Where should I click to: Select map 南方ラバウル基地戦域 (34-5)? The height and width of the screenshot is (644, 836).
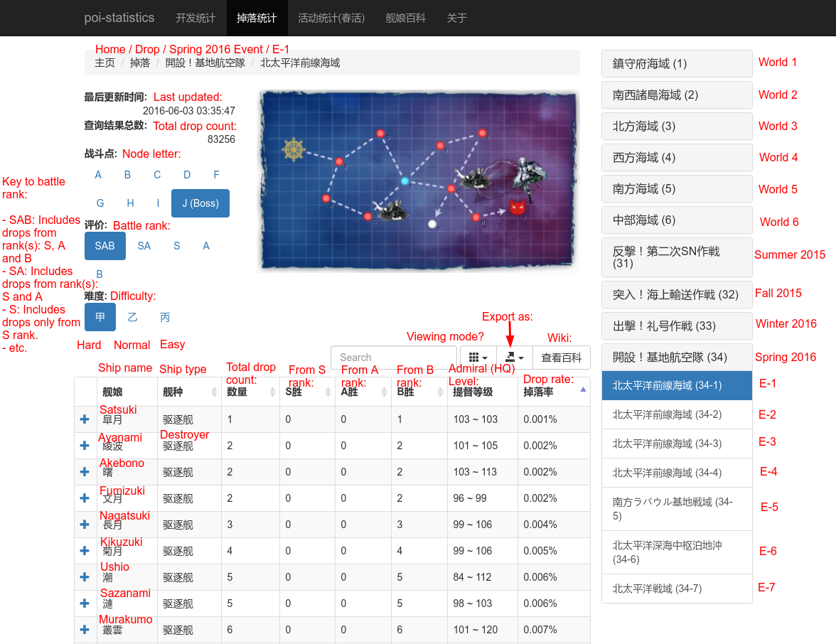[677, 509]
